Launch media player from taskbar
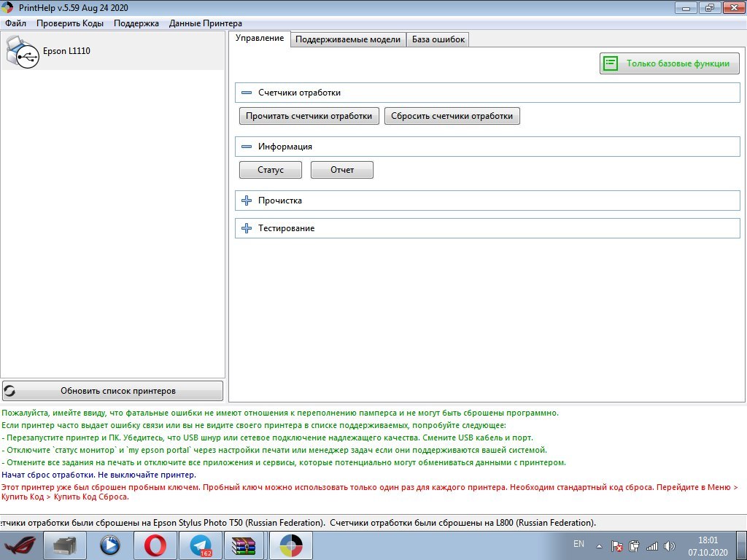The height and width of the screenshot is (560, 747). (x=109, y=545)
